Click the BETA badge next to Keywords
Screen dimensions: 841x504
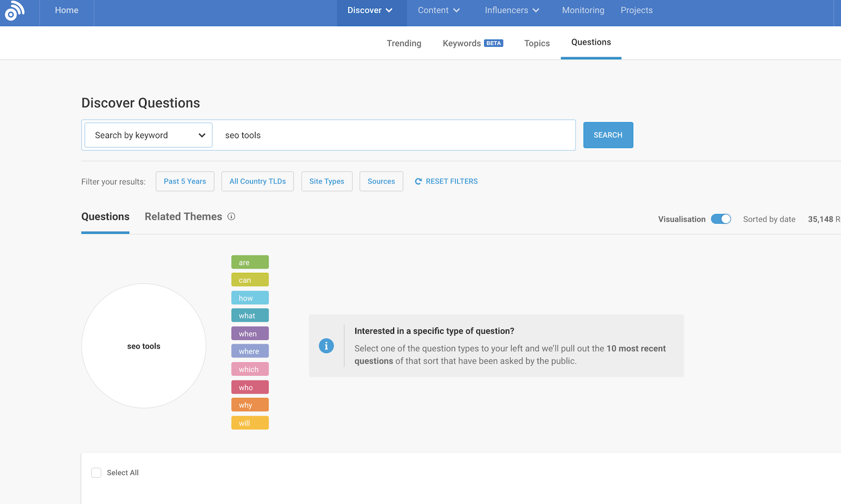494,43
